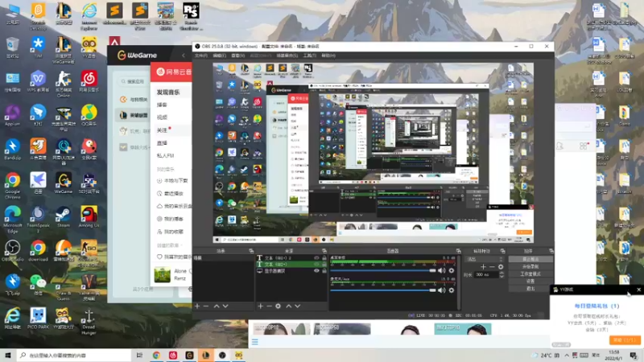
Task: Open transition properties gear icon
Action: click(x=501, y=267)
